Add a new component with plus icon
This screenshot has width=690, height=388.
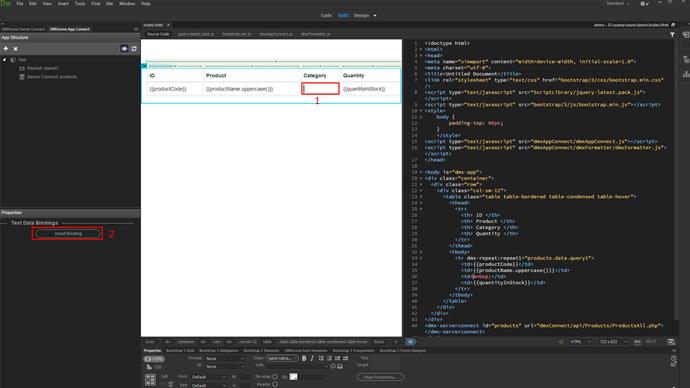coord(6,48)
